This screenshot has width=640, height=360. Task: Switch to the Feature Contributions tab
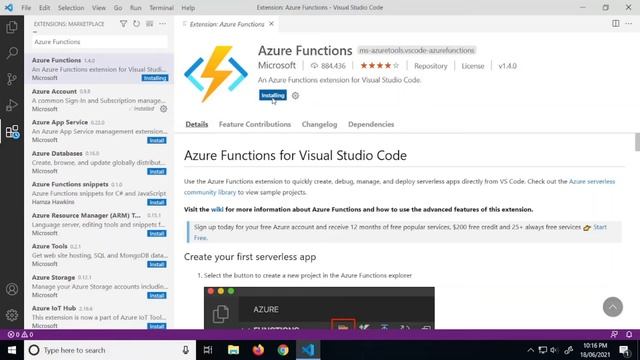[x=255, y=124]
